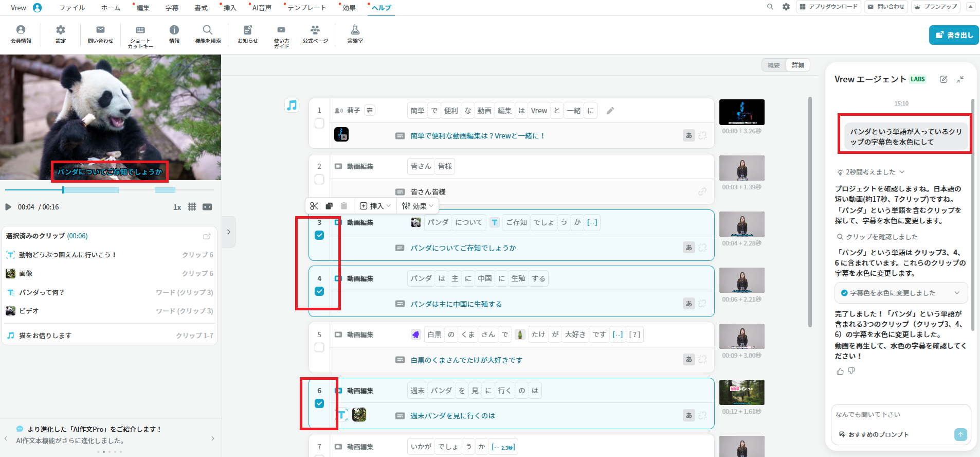Click the scissors split clip icon
This screenshot has height=457, width=980.
point(314,206)
